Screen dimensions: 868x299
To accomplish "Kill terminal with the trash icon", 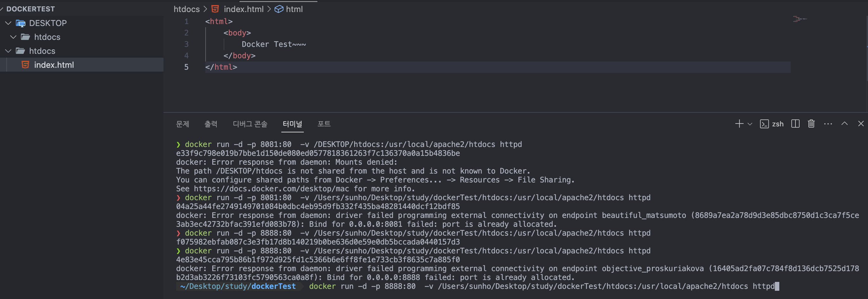I will 811,124.
